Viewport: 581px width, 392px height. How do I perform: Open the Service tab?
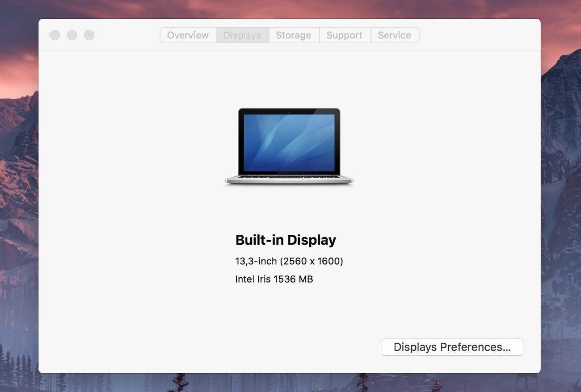coord(395,35)
